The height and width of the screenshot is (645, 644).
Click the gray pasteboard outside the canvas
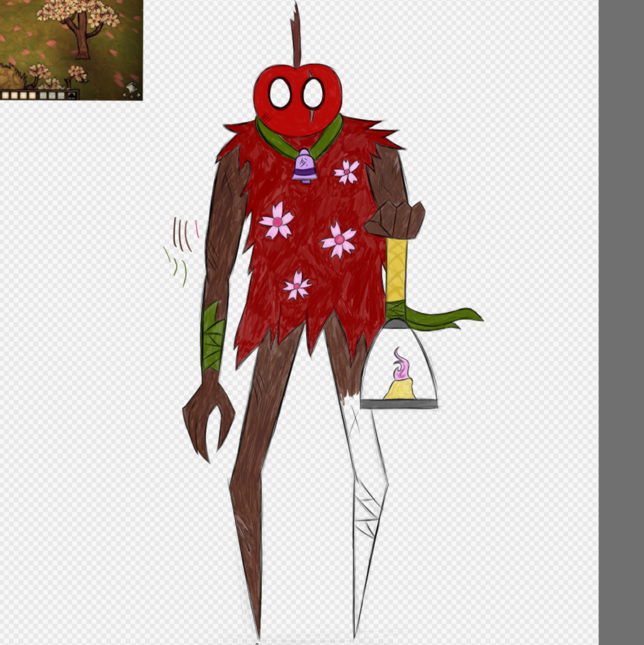621,324
